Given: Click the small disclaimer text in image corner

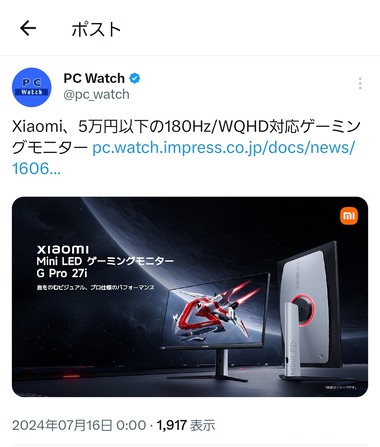Looking at the screenshot, I should click(340, 387).
